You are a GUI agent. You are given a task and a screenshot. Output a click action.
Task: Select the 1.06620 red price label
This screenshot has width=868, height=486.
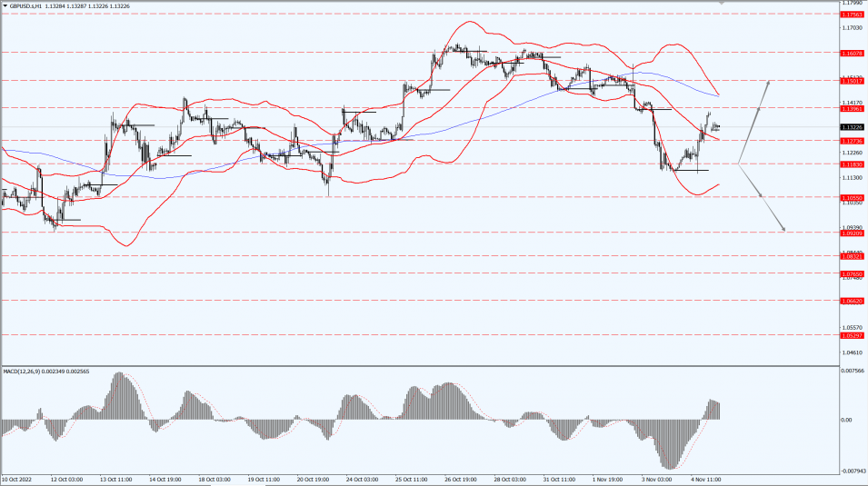tap(852, 301)
